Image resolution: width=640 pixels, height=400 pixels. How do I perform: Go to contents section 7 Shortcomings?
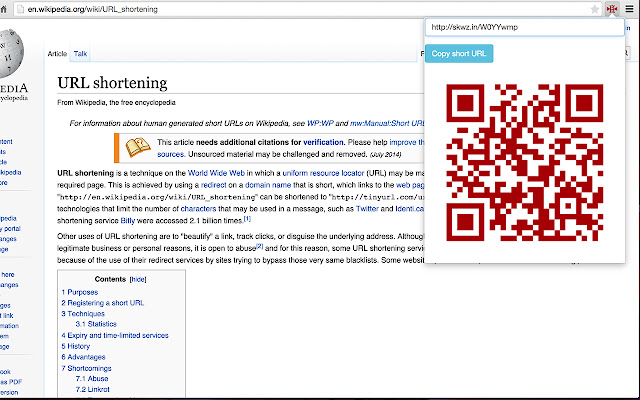point(86,368)
